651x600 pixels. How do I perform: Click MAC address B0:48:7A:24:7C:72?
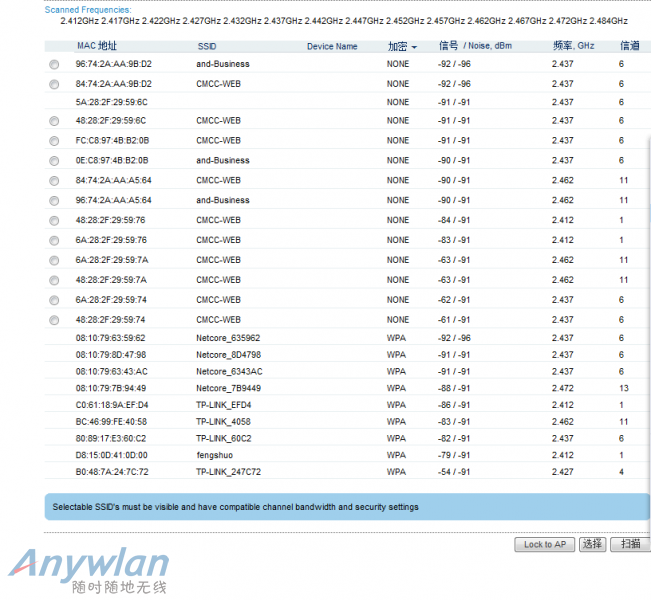click(x=112, y=472)
